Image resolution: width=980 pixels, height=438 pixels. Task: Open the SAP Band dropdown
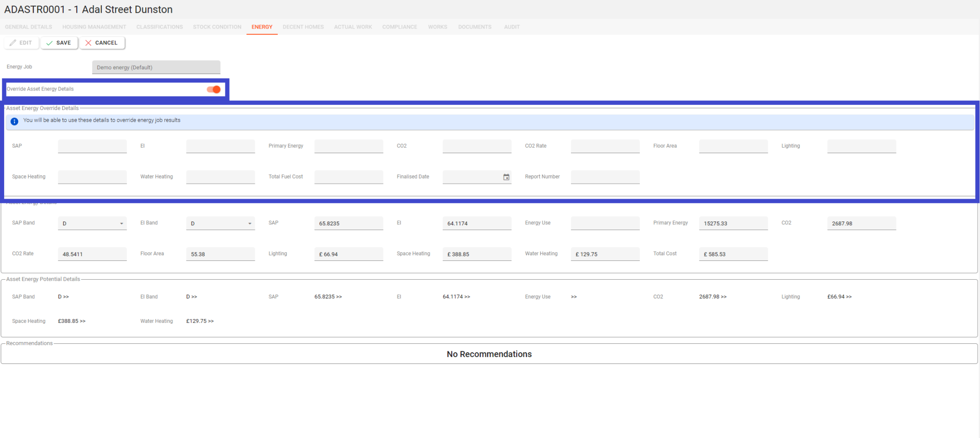[x=92, y=223]
